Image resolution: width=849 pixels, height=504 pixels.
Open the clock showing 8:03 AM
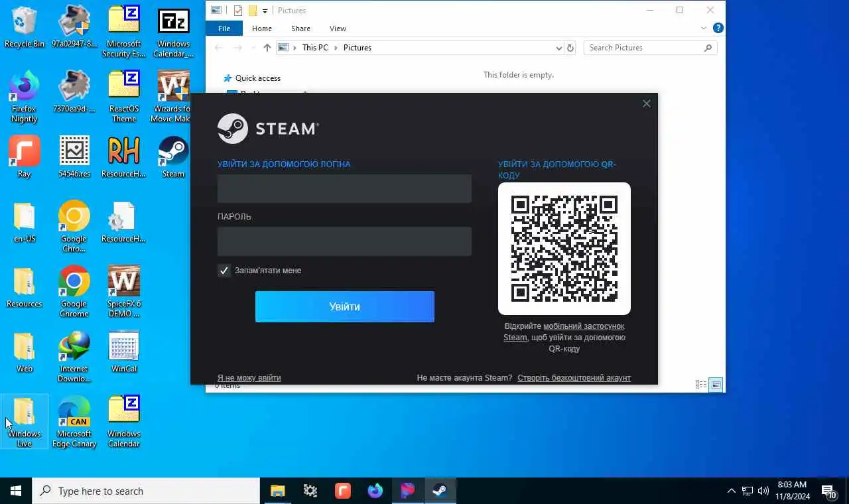[793, 491]
